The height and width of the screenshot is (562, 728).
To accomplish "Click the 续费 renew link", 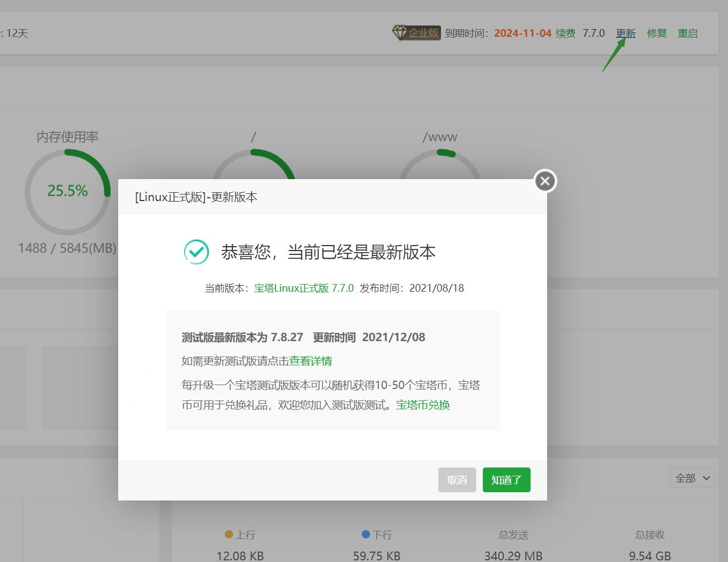I will pyautogui.click(x=565, y=33).
